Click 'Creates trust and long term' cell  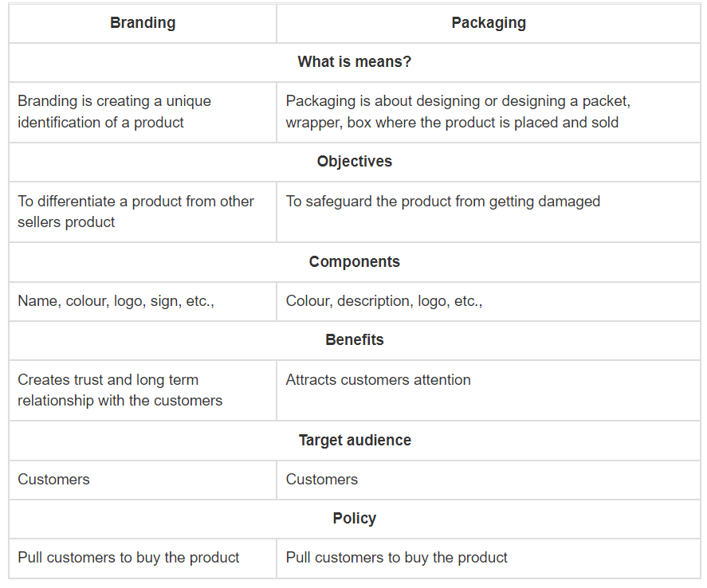point(120,390)
